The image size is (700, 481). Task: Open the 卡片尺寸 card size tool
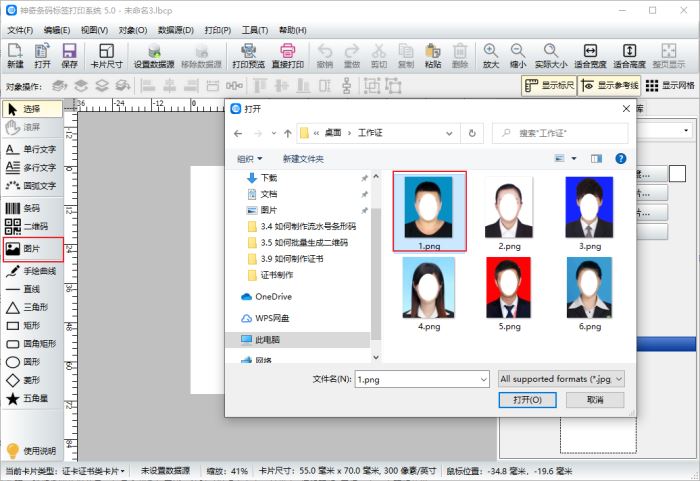coord(106,55)
